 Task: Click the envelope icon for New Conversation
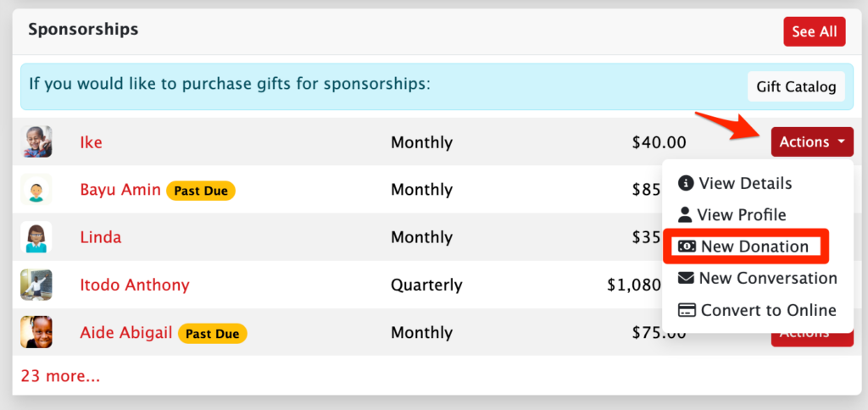[x=686, y=278]
